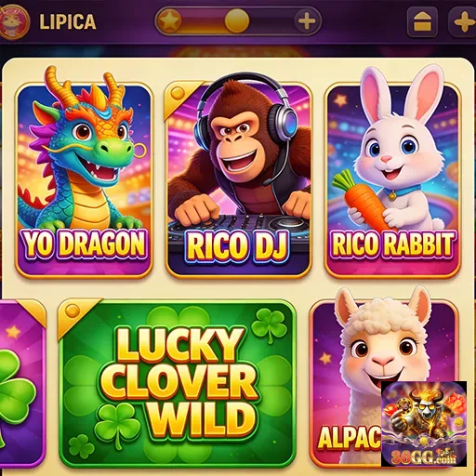Click the Rico DJ title text

pyautogui.click(x=236, y=245)
